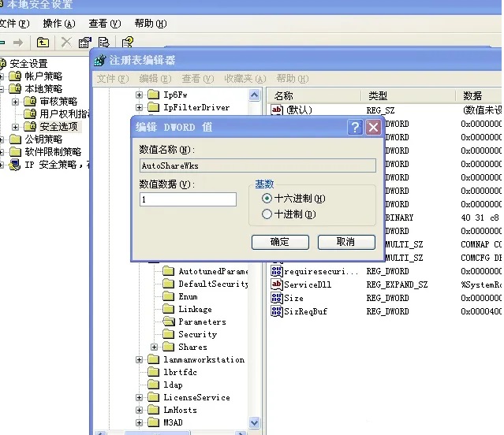
Task: Click the 审核策略 folder icon
Action: (x=30, y=102)
